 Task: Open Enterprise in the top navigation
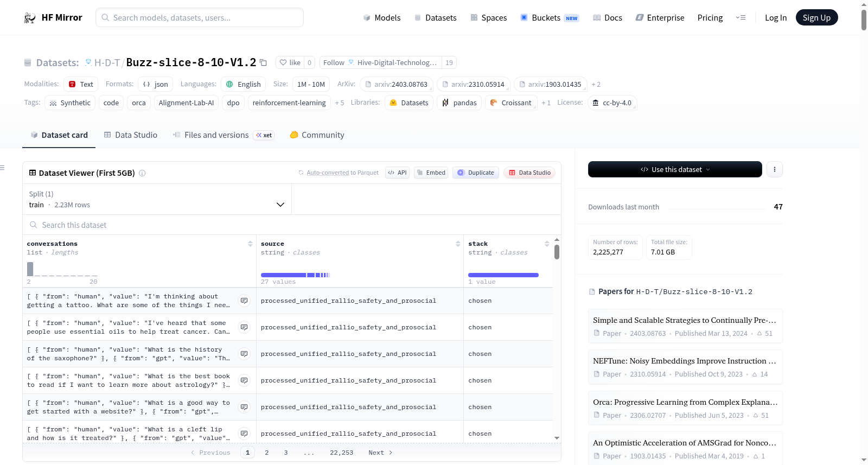pos(660,17)
